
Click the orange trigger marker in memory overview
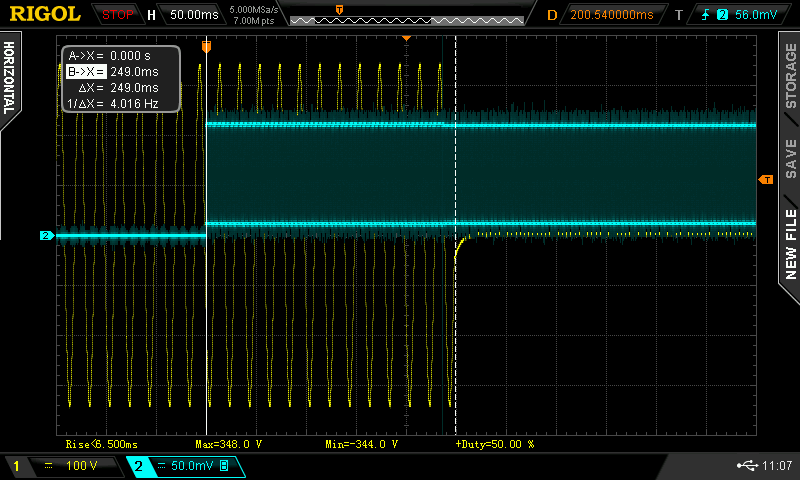339,10
